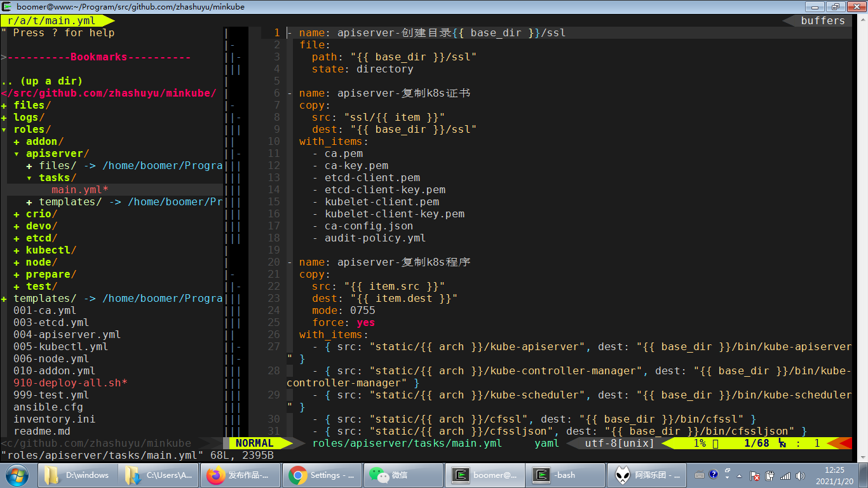Image resolution: width=868 pixels, height=488 pixels.
Task: Open the WeChat taskbar app
Action: (x=402, y=475)
